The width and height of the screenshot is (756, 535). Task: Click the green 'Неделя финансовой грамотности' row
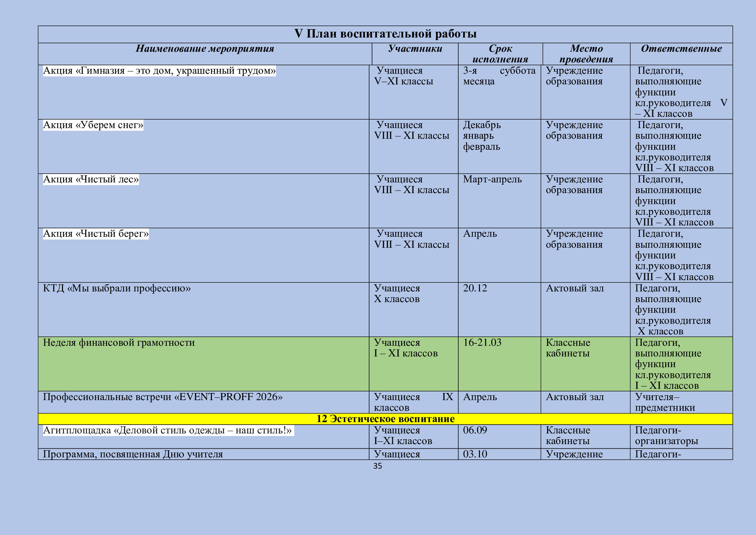pyautogui.click(x=119, y=343)
